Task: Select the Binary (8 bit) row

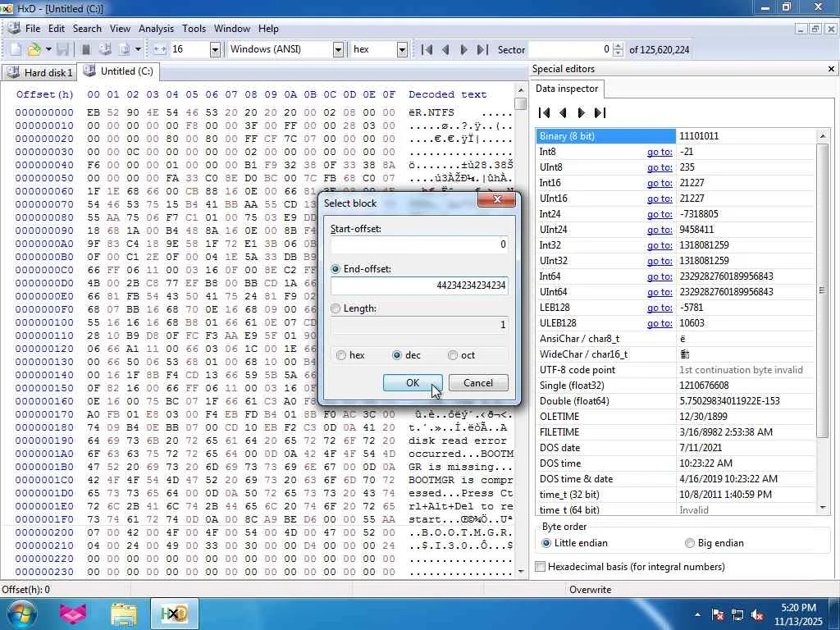Action: tap(675, 136)
